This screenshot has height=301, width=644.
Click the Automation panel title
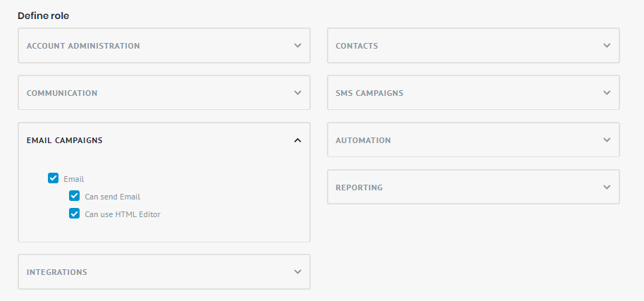coord(363,140)
